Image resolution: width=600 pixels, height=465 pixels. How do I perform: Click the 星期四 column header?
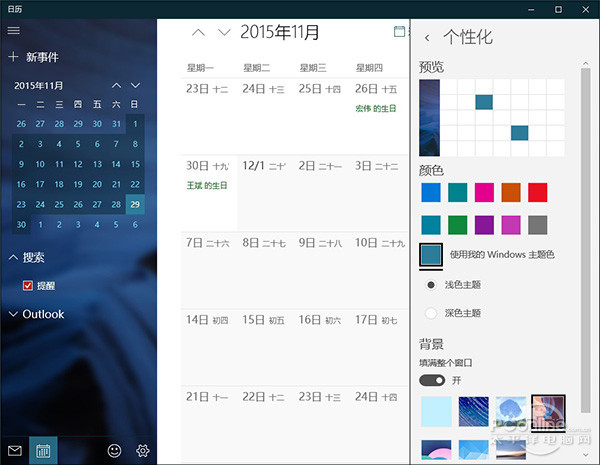(369, 68)
